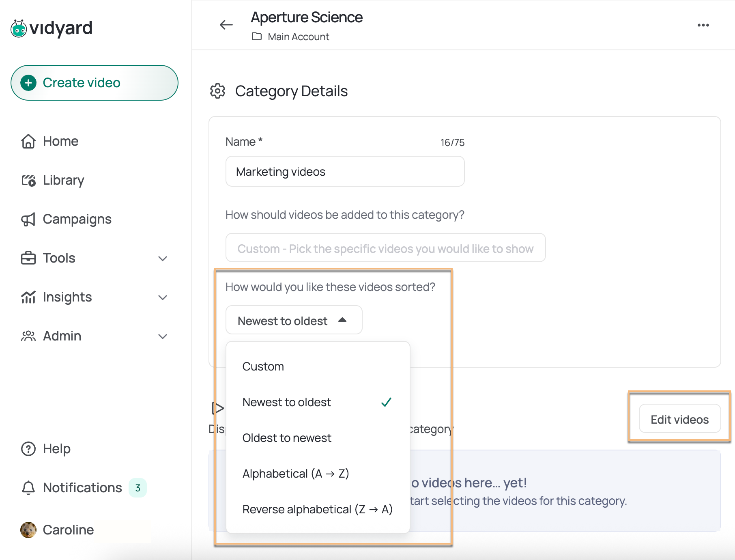This screenshot has height=560, width=735.
Task: Click the Tools briefcase icon
Action: [28, 258]
